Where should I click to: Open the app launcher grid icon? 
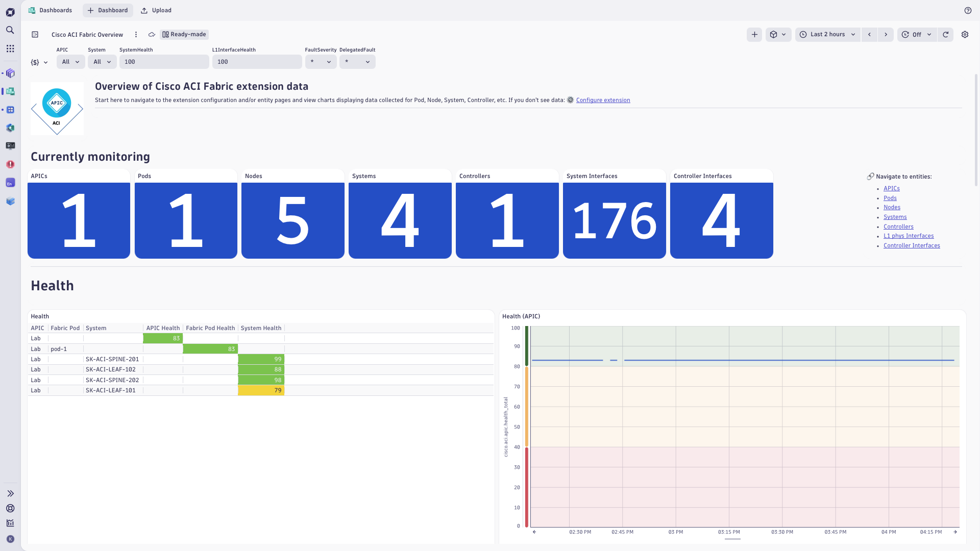10,48
